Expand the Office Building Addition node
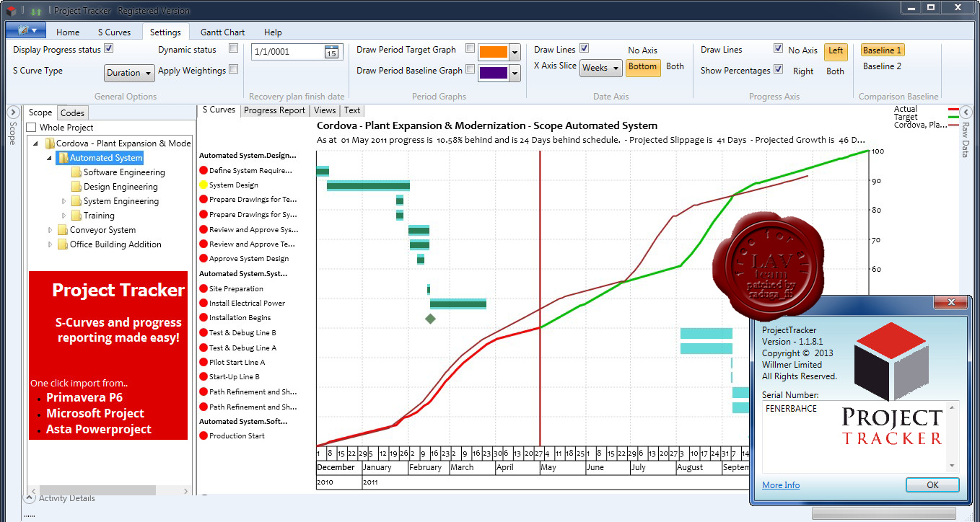The image size is (980, 522). click(x=50, y=244)
